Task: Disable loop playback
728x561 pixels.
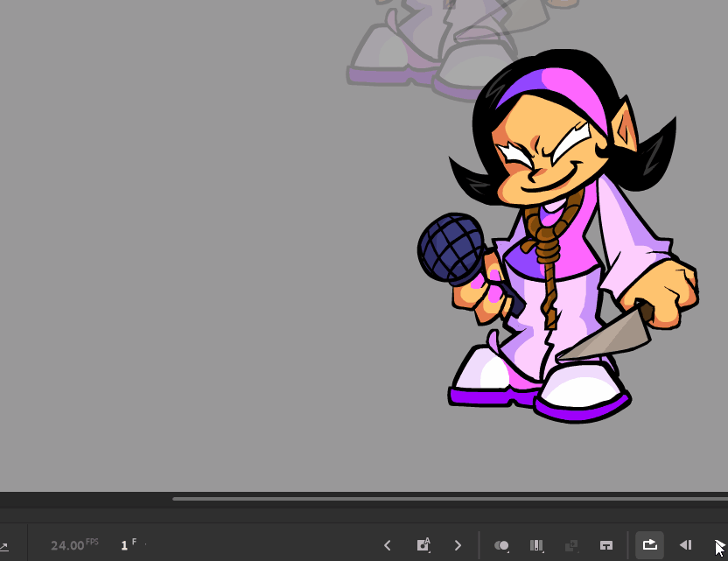Action: point(649,543)
